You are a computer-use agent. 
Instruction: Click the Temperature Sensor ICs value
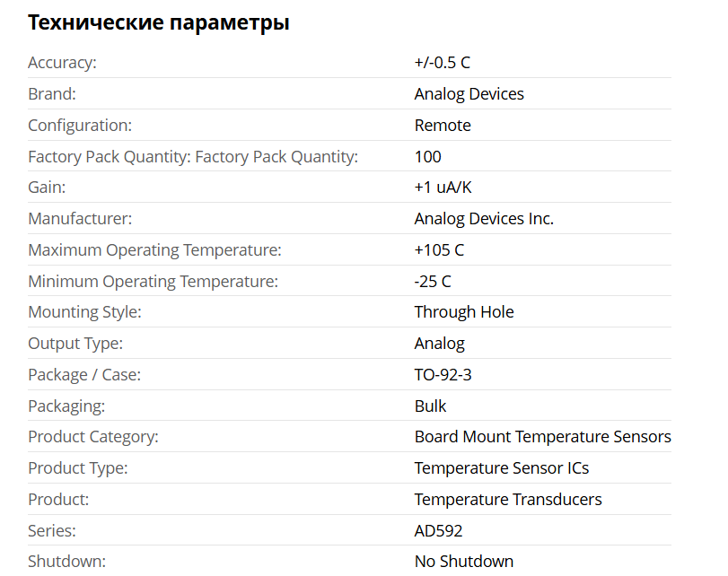(x=501, y=468)
